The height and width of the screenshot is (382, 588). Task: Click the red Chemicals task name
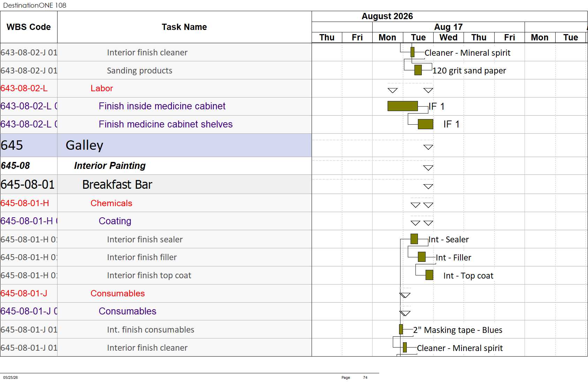coord(112,203)
